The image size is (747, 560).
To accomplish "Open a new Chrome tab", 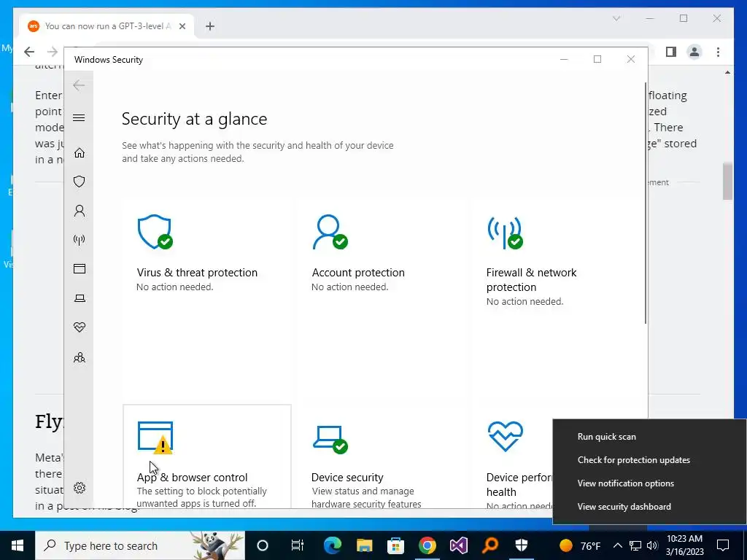I will (x=210, y=26).
